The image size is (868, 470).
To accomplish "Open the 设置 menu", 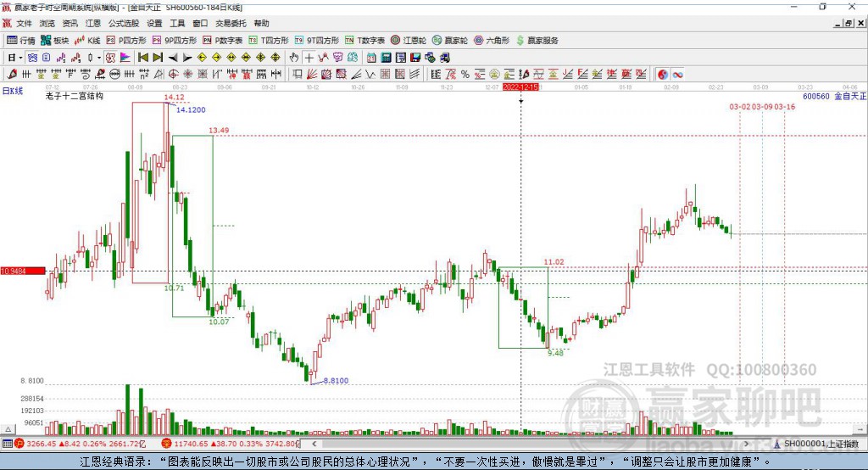I will pyautogui.click(x=154, y=23).
